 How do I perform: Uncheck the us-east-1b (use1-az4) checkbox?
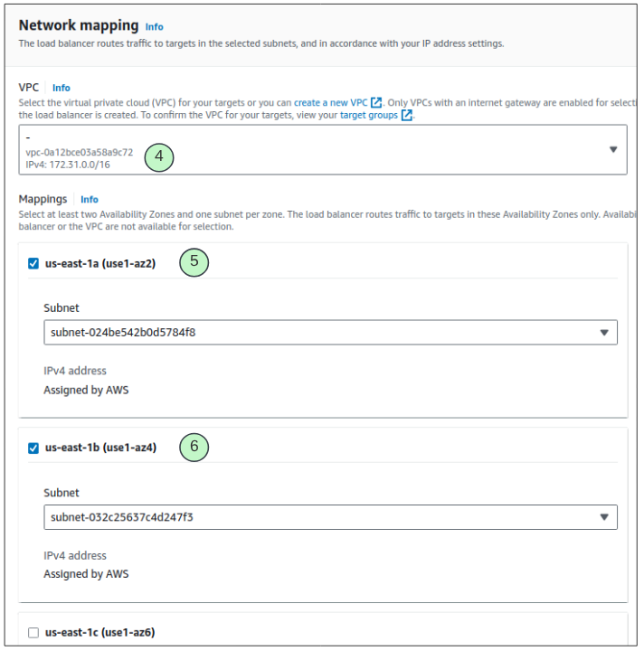coord(33,448)
